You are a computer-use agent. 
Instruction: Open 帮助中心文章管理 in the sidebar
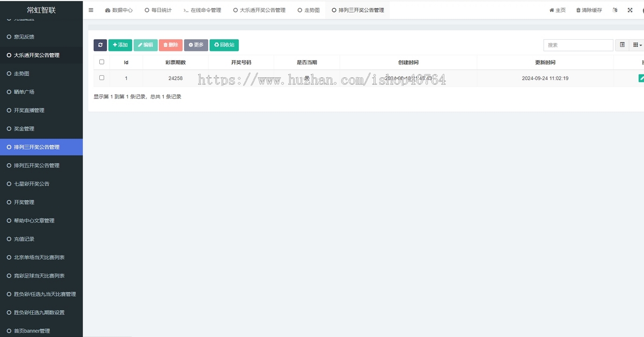tap(41, 221)
